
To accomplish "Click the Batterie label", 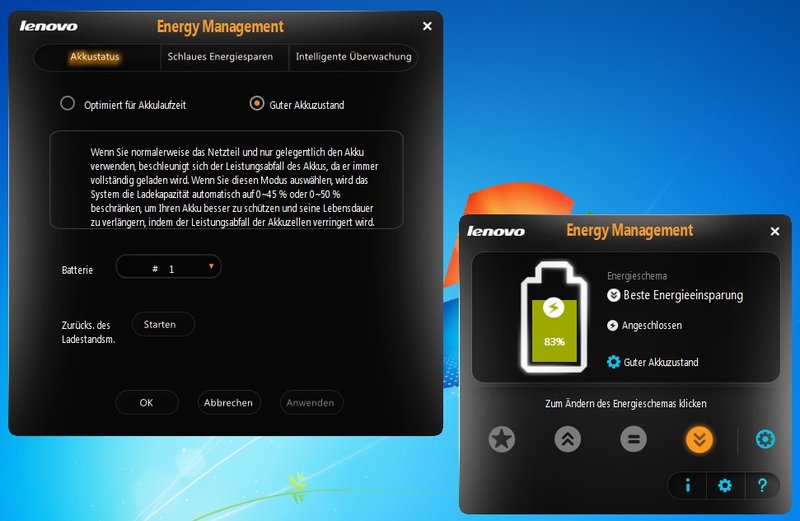I will [77, 270].
